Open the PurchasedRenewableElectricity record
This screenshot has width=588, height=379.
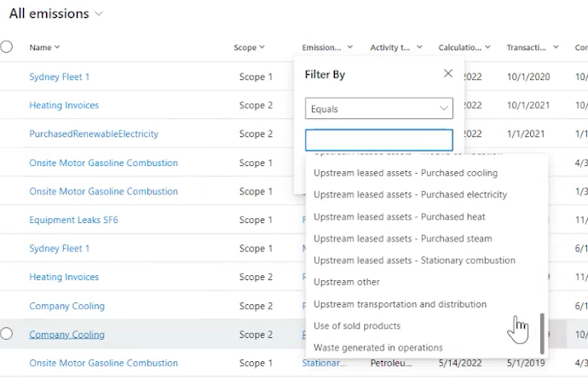(x=94, y=134)
